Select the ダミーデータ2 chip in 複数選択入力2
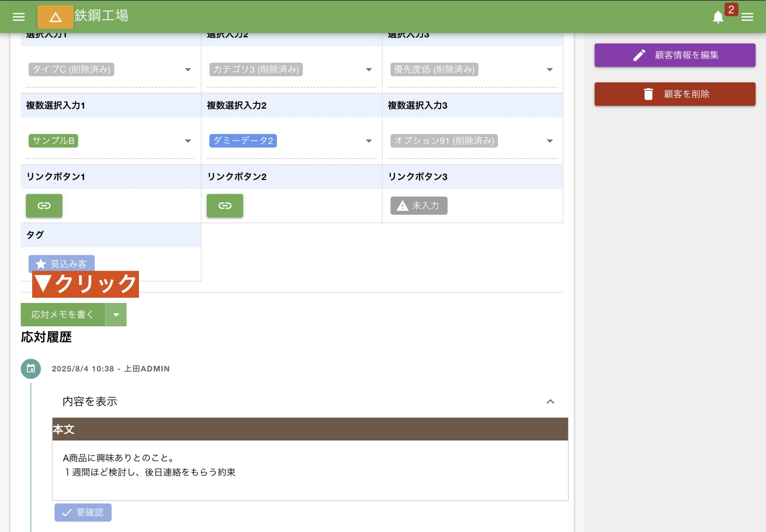766x532 pixels. tap(242, 141)
